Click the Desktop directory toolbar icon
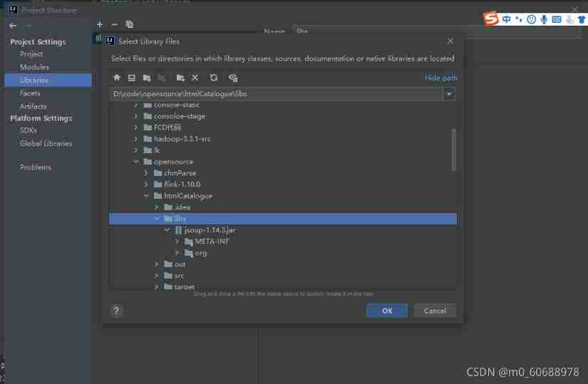 (x=132, y=78)
